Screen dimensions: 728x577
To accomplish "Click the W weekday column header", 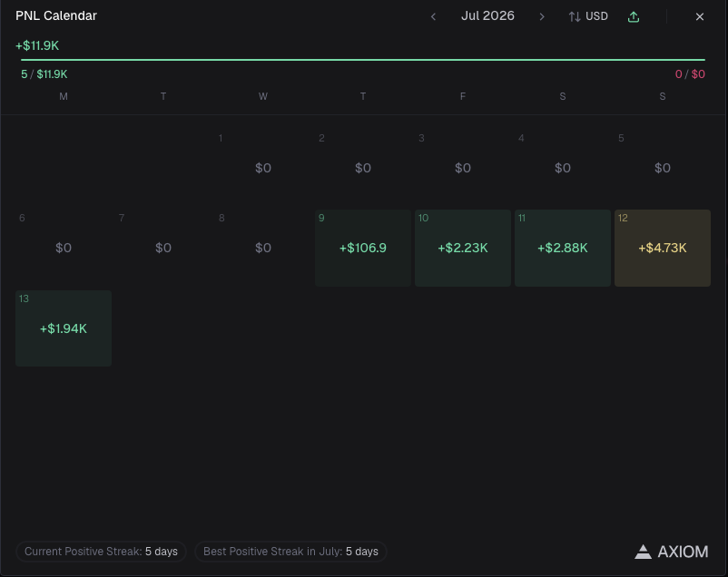I will (x=263, y=96).
